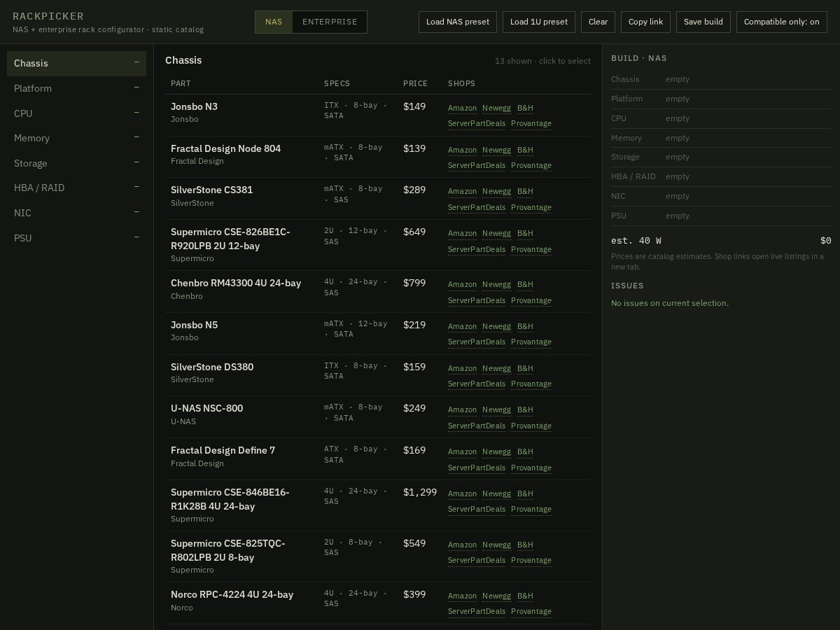Open ServerPartDeals link for U-NAS NSC-800
The width and height of the screenshot is (840, 630).
click(x=477, y=426)
